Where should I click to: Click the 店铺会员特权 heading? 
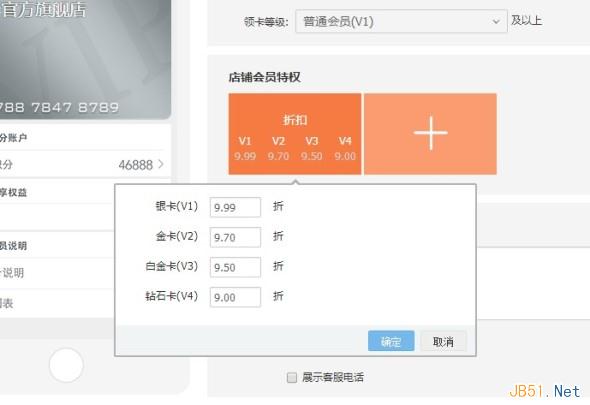point(265,77)
